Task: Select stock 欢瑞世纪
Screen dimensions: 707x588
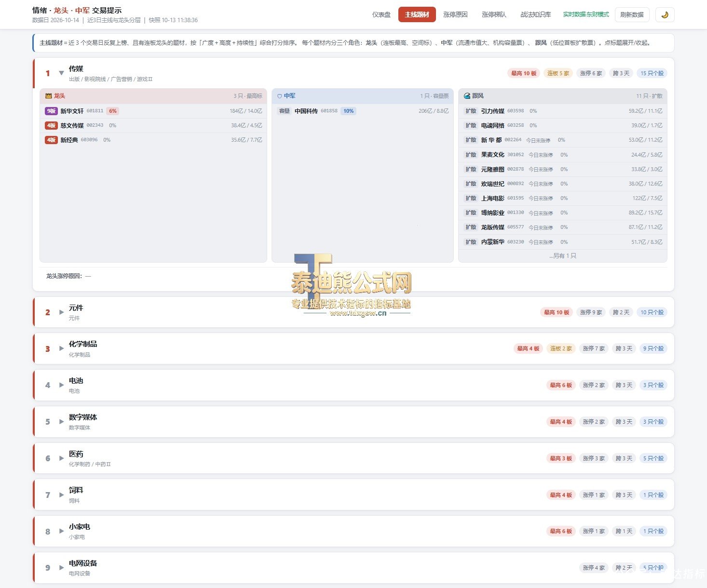Action: [x=492, y=184]
